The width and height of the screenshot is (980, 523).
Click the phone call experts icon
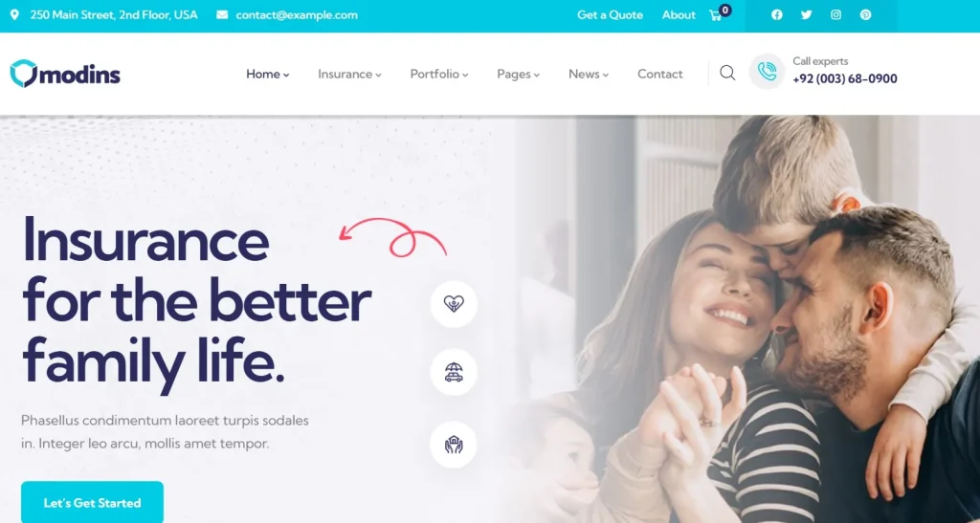coord(767,71)
